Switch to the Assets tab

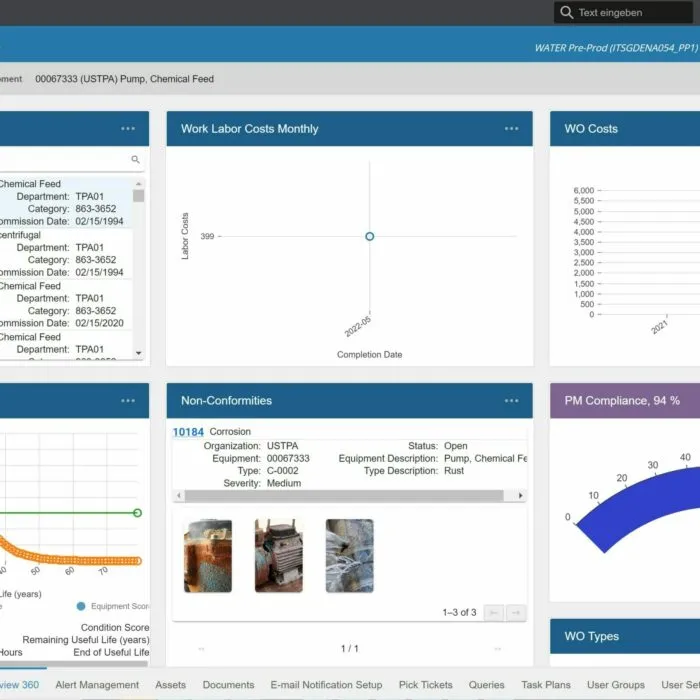pos(171,684)
